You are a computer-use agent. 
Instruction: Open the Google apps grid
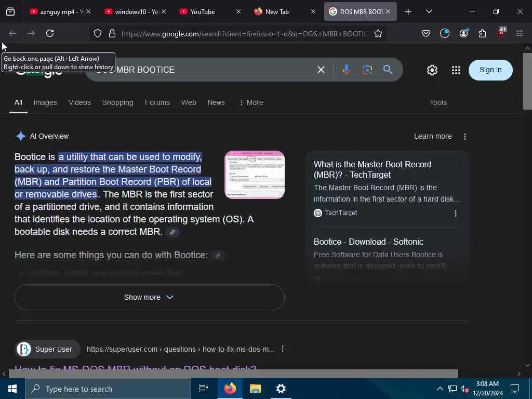coord(456,70)
